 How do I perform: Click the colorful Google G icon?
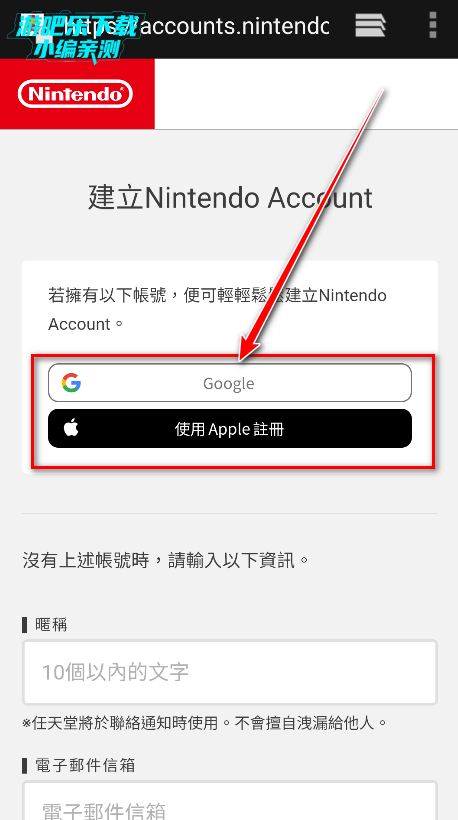[x=71, y=383]
